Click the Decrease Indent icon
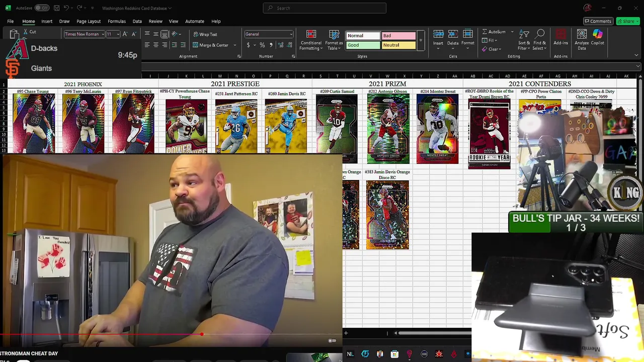The width and height of the screenshot is (644, 362). [174, 45]
